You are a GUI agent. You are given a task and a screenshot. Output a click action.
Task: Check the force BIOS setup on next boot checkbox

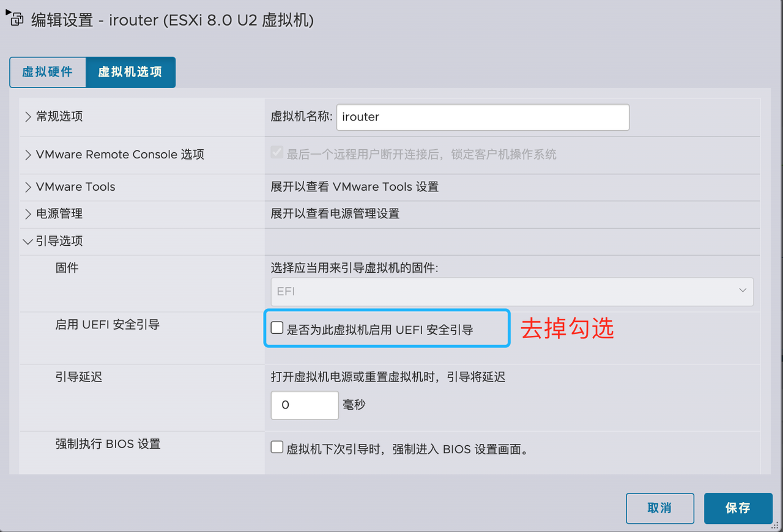(277, 448)
